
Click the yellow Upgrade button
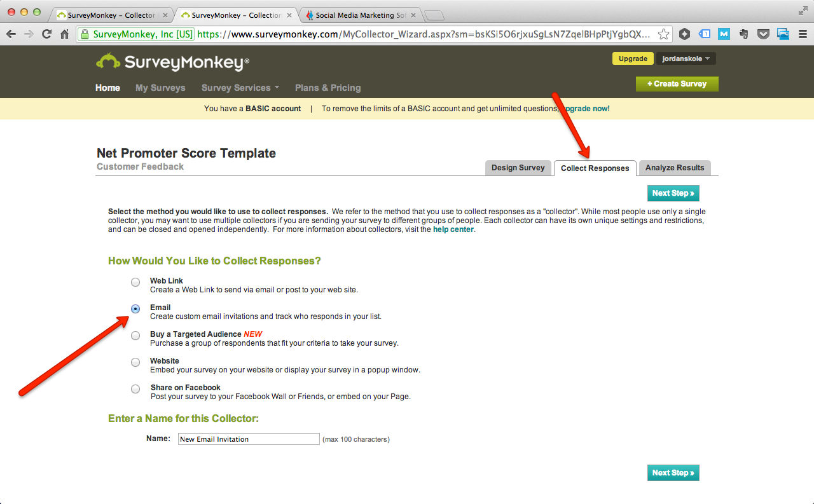(x=633, y=58)
